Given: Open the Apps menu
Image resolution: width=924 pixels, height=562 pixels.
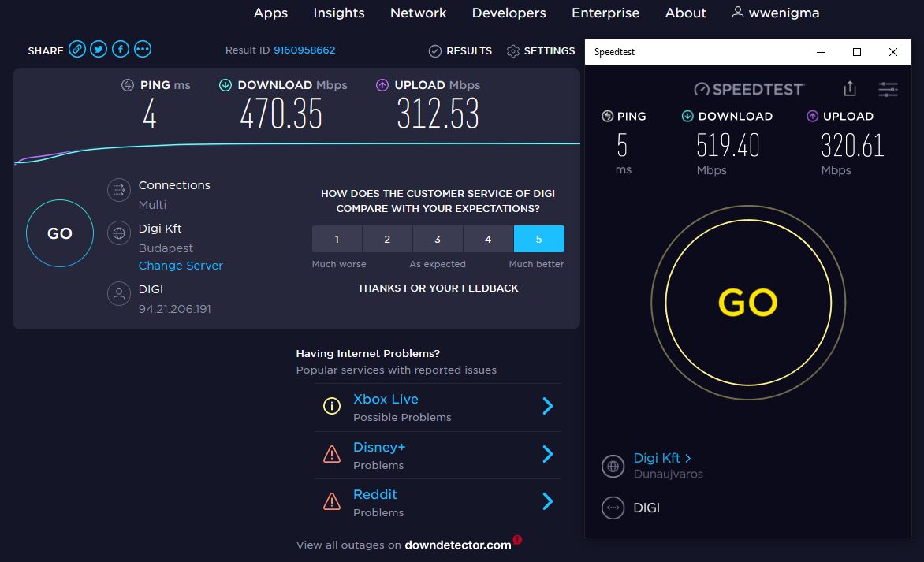Looking at the screenshot, I should [270, 13].
